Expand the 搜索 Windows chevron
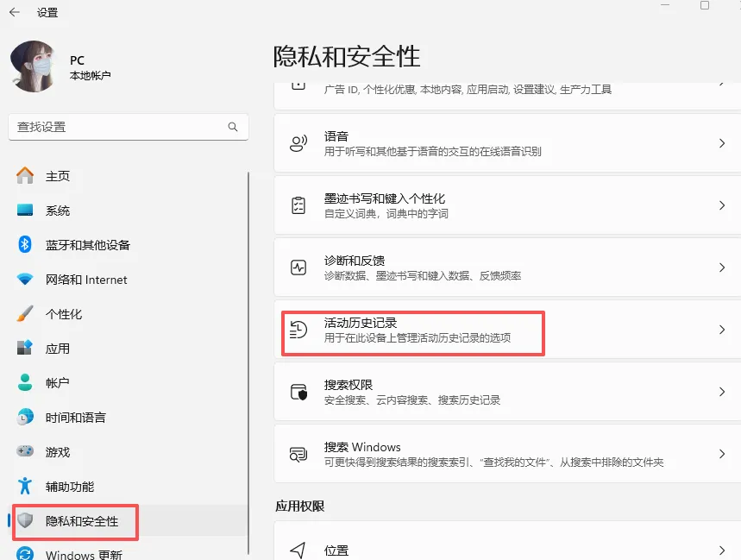This screenshot has width=741, height=560. pos(722,454)
